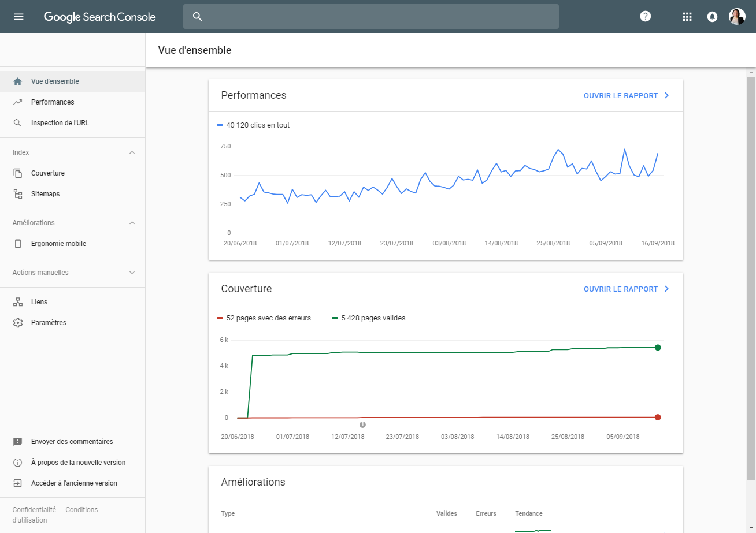
Task: Click the magnifier icon beside Inspection de l'URL
Action: [18, 123]
